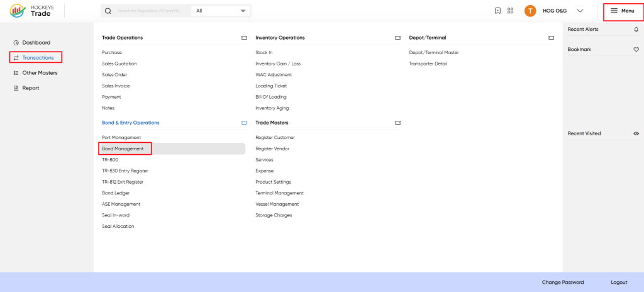Click the Bond & Entry Operations section icon
Viewport: 644px width, 292px height.
pyautogui.click(x=244, y=123)
